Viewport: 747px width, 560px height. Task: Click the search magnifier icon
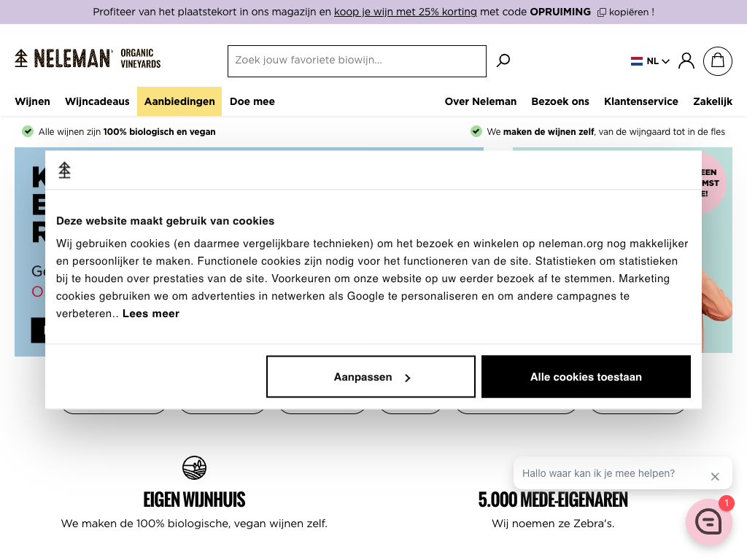tap(503, 60)
